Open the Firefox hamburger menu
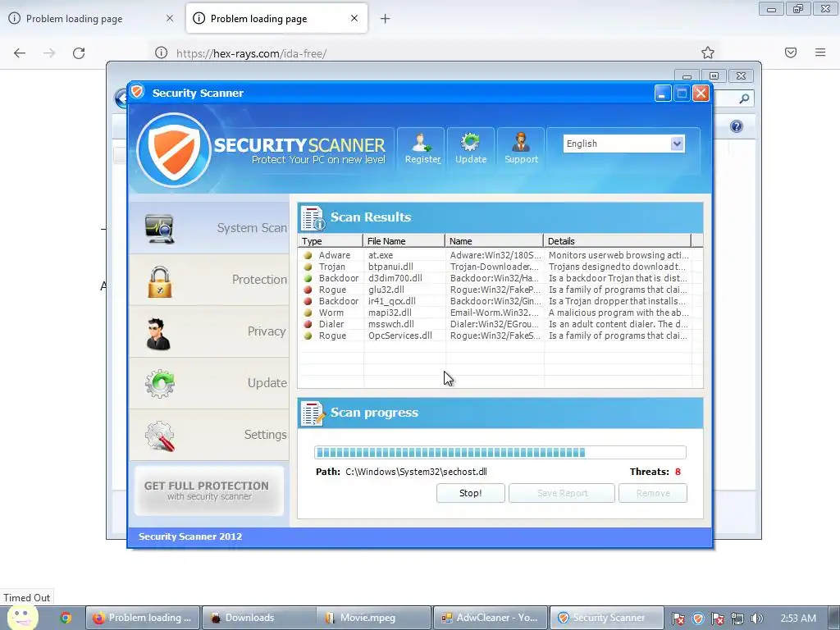This screenshot has height=630, width=840. point(820,52)
